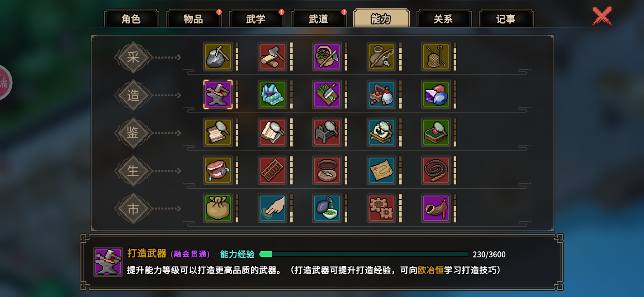Open the 角色 tab
Image resolution: width=644 pixels, height=297 pixels.
click(x=131, y=19)
